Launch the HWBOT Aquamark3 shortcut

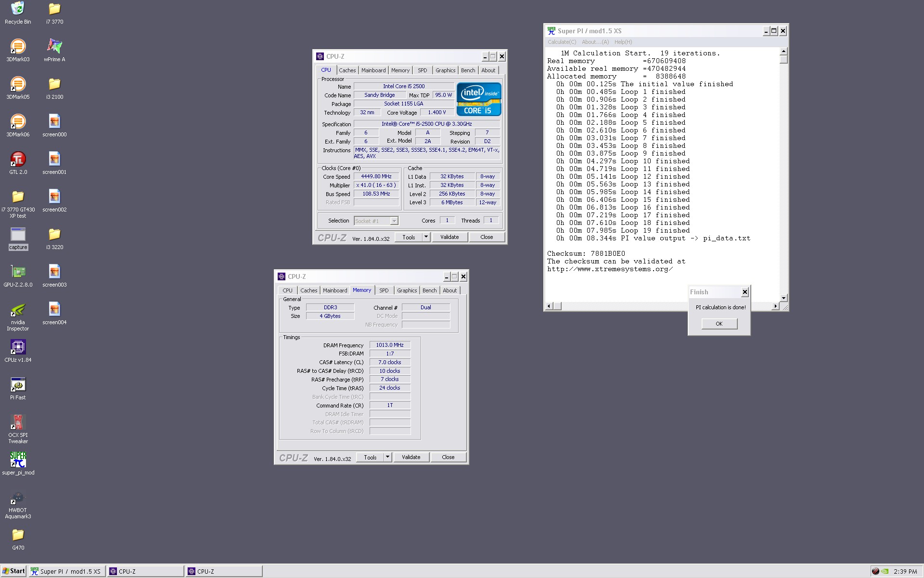coord(18,504)
